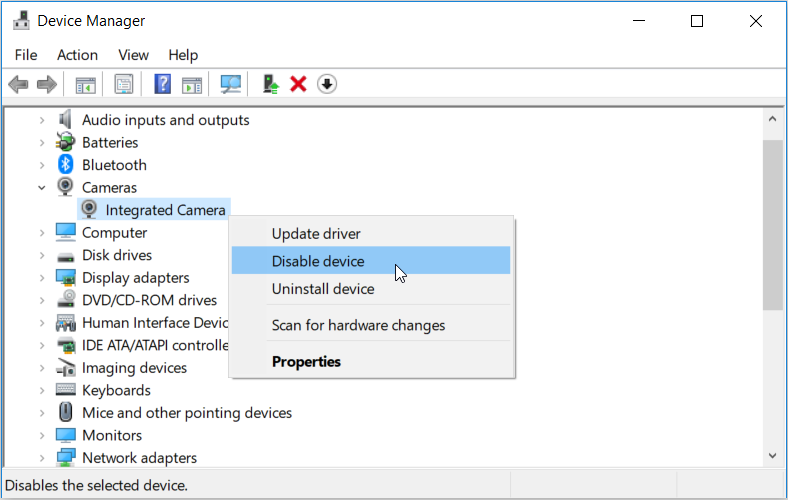The image size is (788, 500).
Task: Click the red X Uninstall device icon
Action: point(299,84)
